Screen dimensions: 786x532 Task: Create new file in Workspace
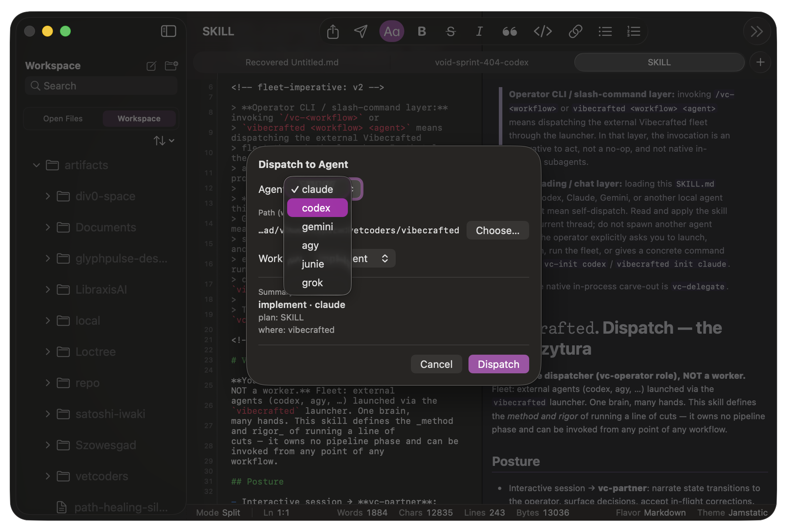(x=151, y=66)
